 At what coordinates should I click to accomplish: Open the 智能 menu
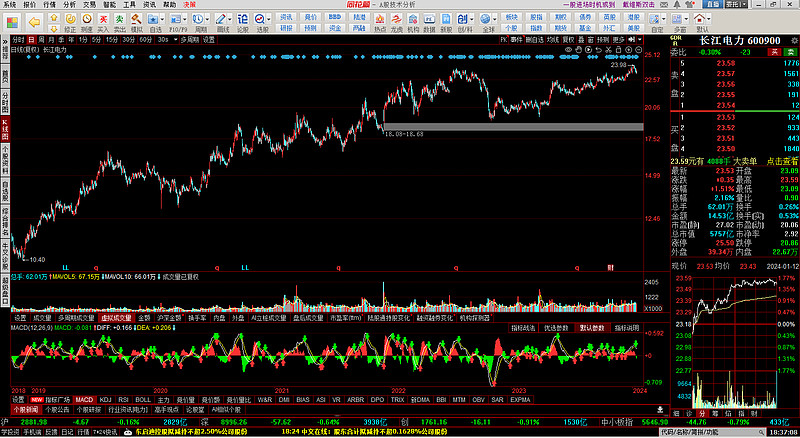click(109, 4)
